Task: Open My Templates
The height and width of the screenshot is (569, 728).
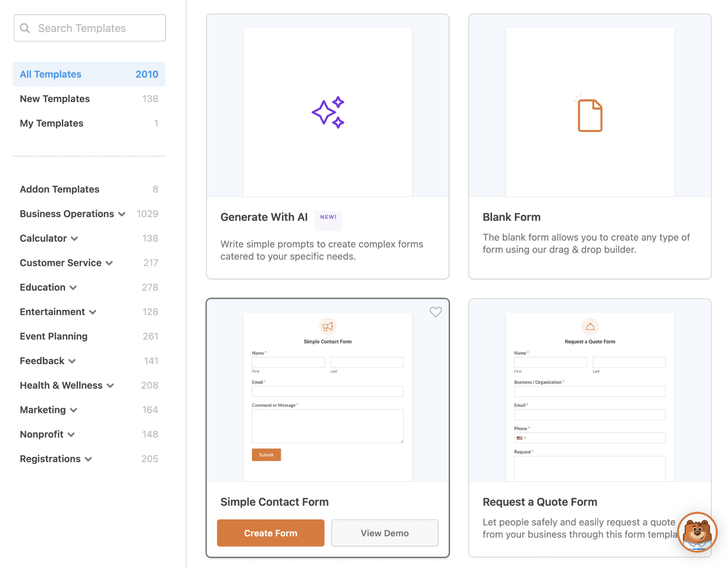Action: click(51, 123)
